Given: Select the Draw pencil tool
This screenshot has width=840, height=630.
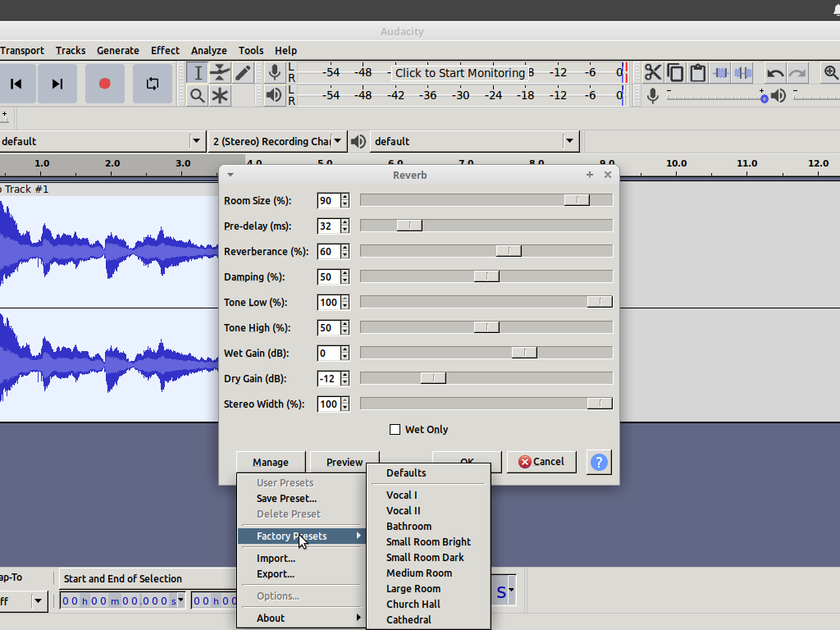Looking at the screenshot, I should pyautogui.click(x=243, y=73).
